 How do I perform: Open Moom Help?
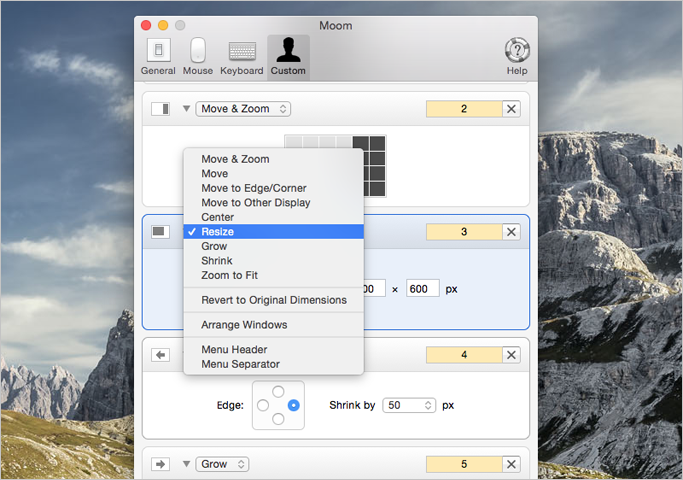517,57
